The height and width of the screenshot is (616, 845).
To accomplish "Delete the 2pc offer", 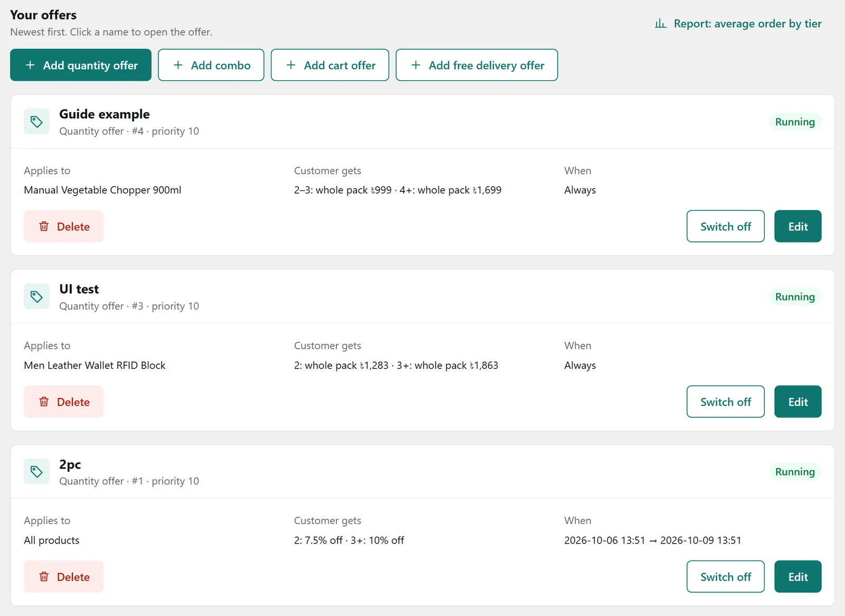I will [x=63, y=577].
